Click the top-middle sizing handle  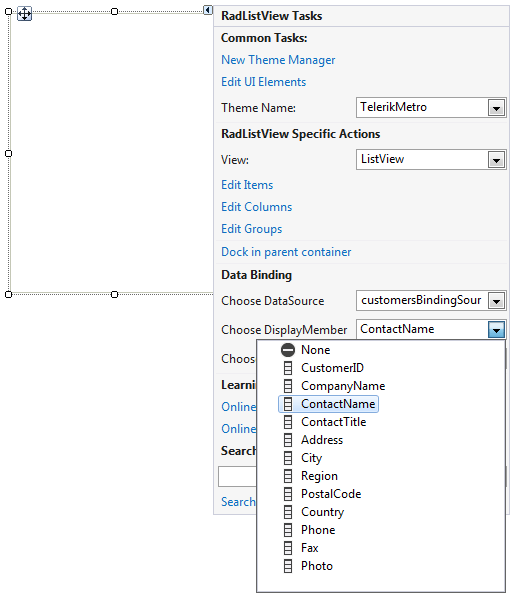tap(114, 12)
